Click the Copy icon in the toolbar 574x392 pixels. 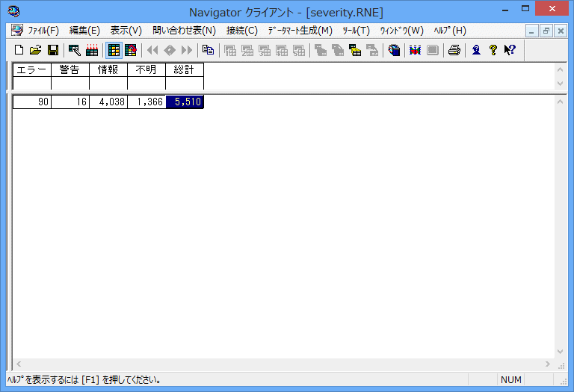click(208, 50)
